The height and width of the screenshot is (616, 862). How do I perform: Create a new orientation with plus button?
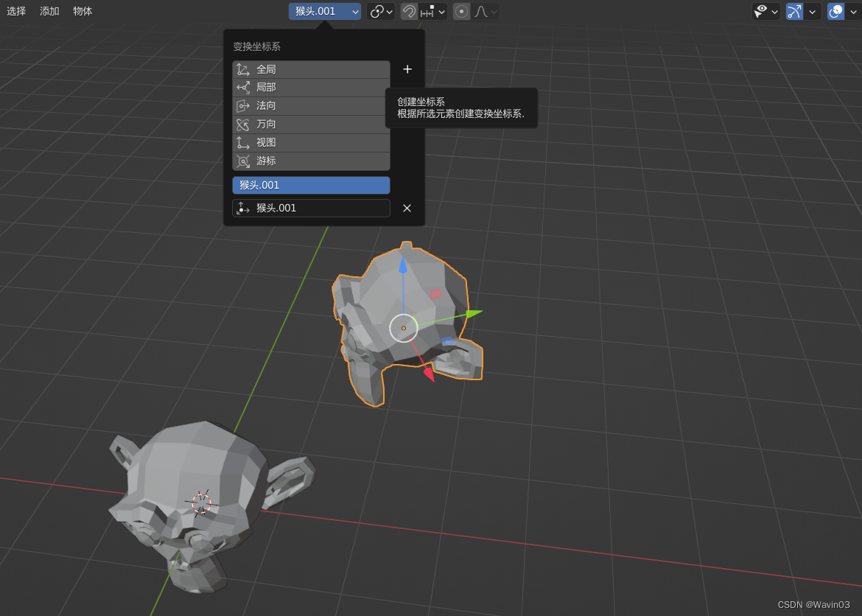click(x=407, y=69)
